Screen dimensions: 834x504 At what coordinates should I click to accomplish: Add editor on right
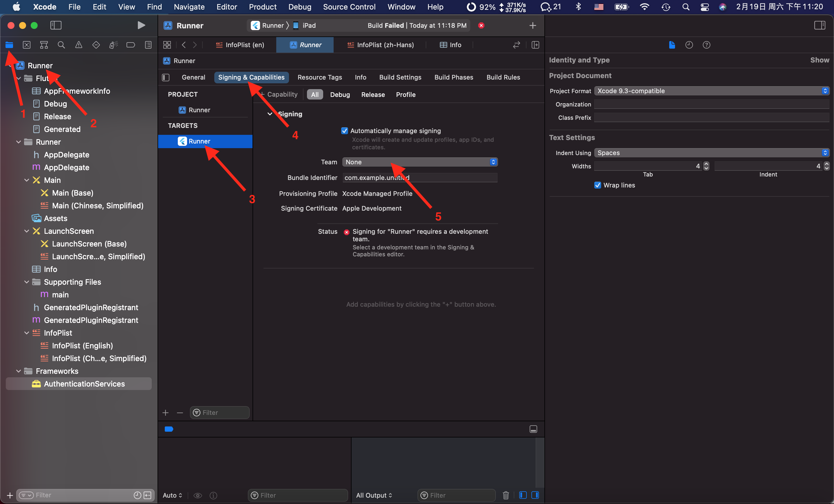click(535, 45)
